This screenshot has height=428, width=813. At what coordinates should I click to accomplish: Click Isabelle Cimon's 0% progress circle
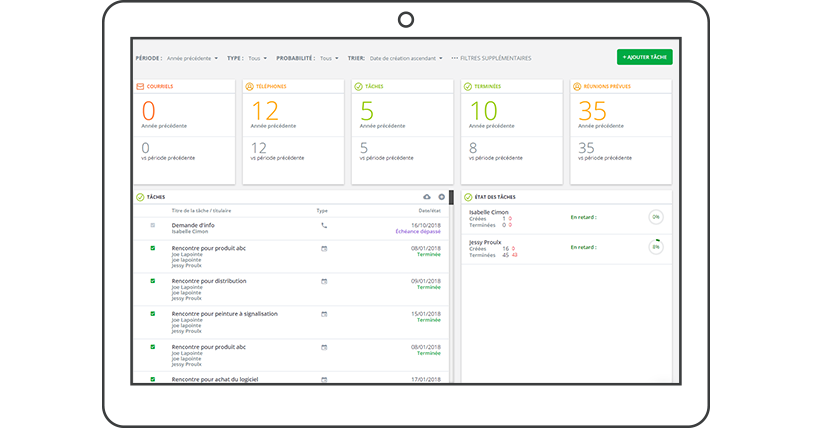click(x=656, y=217)
